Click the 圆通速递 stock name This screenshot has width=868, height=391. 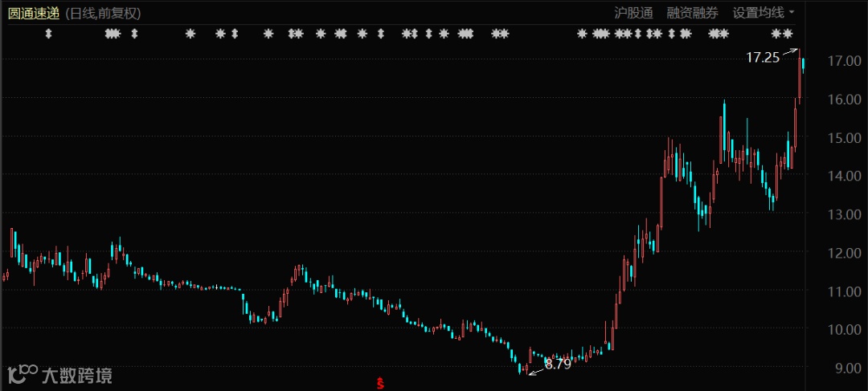(34, 14)
